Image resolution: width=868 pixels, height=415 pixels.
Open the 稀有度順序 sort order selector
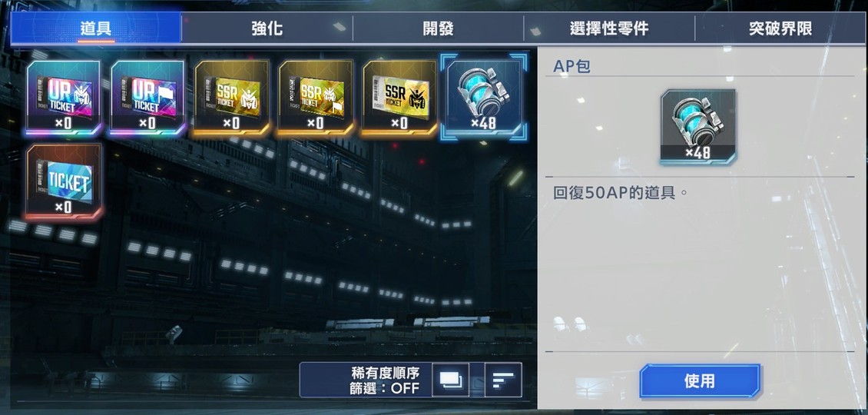point(386,372)
